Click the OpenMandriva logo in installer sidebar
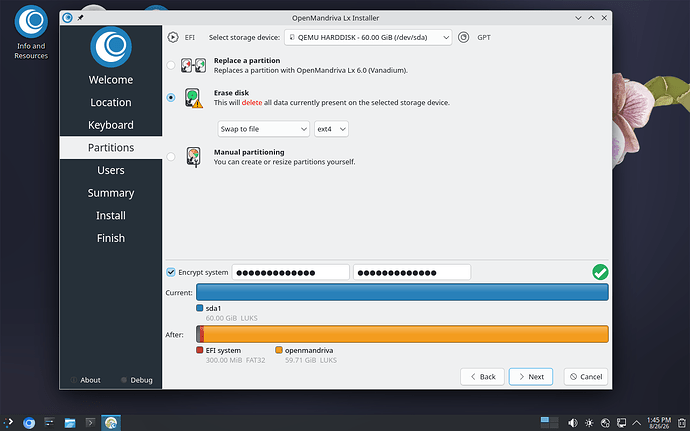 pos(111,47)
